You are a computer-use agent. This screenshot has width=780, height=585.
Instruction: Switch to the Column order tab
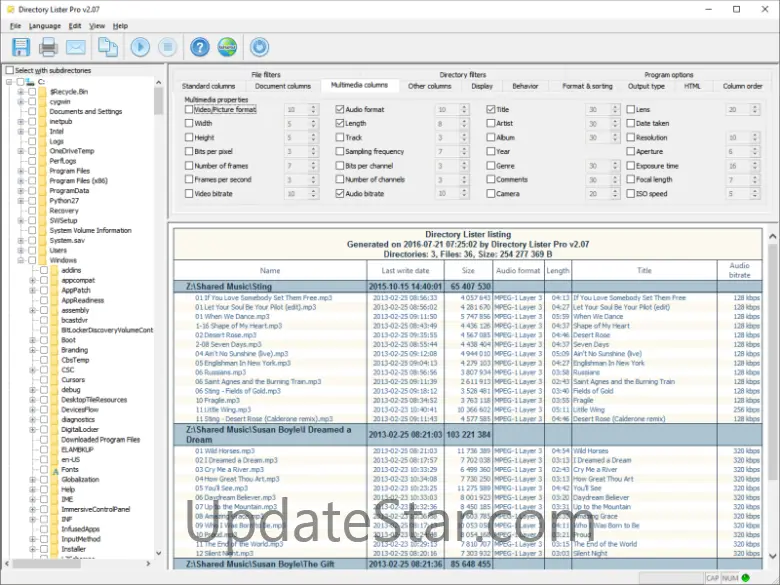(x=742, y=86)
